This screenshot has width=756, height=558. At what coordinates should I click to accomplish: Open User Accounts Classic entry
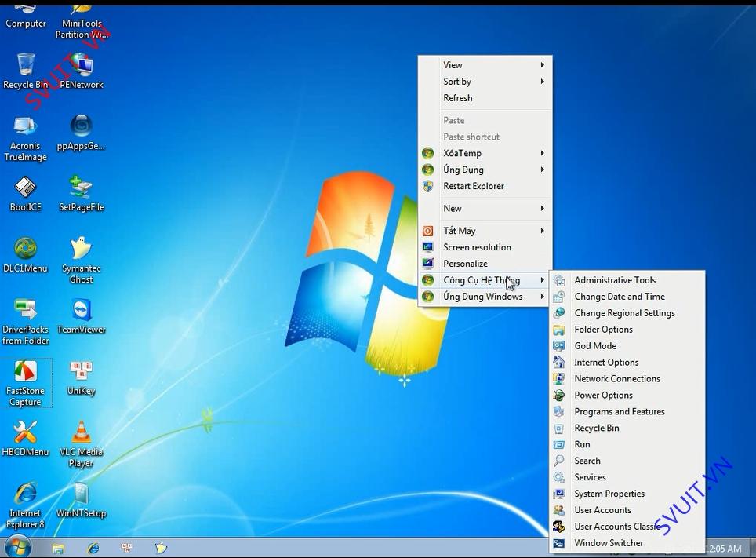pyautogui.click(x=627, y=526)
